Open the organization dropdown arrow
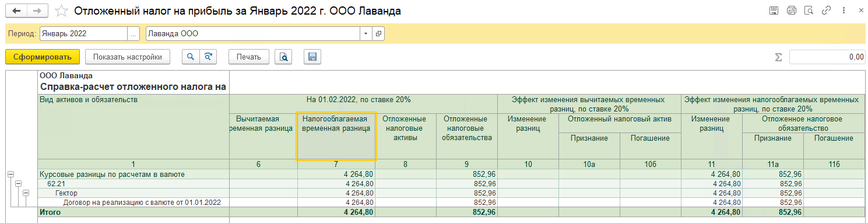The image size is (868, 223). [x=366, y=34]
